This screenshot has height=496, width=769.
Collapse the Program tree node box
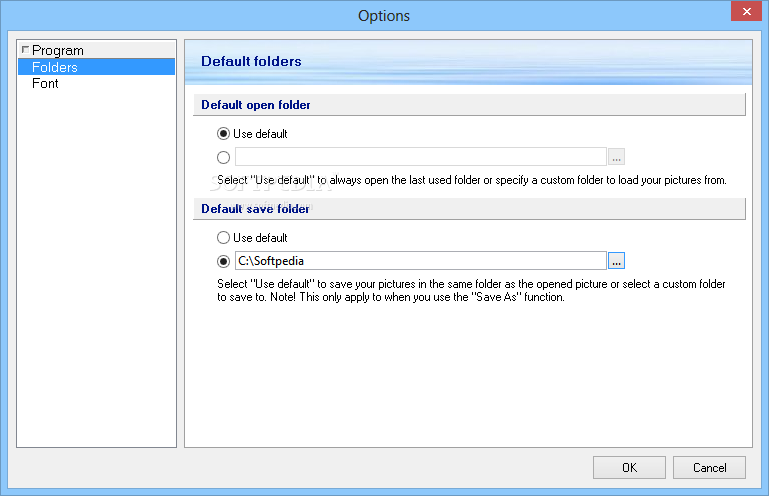click(25, 50)
